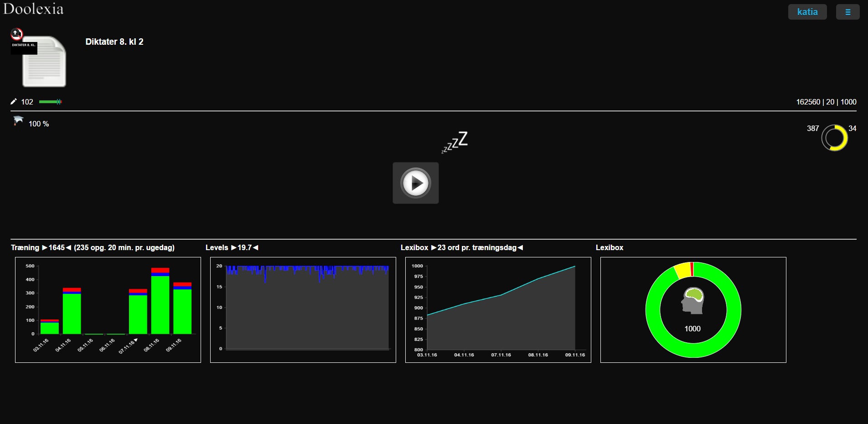Viewport: 868px width, 424px height.
Task: Click the 1000 value inside Lexibox donut
Action: click(692, 329)
